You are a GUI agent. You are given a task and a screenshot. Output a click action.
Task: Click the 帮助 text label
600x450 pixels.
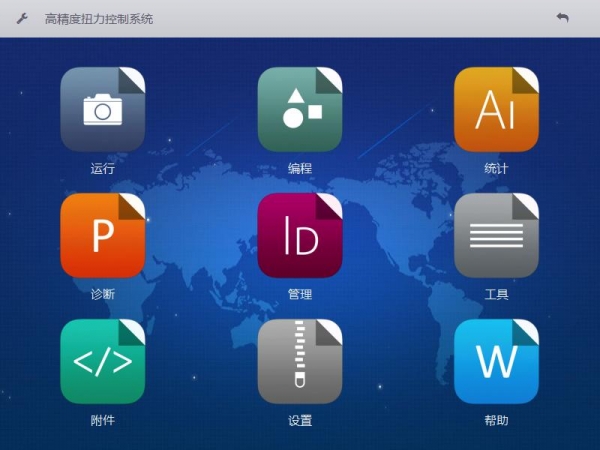[496, 421]
